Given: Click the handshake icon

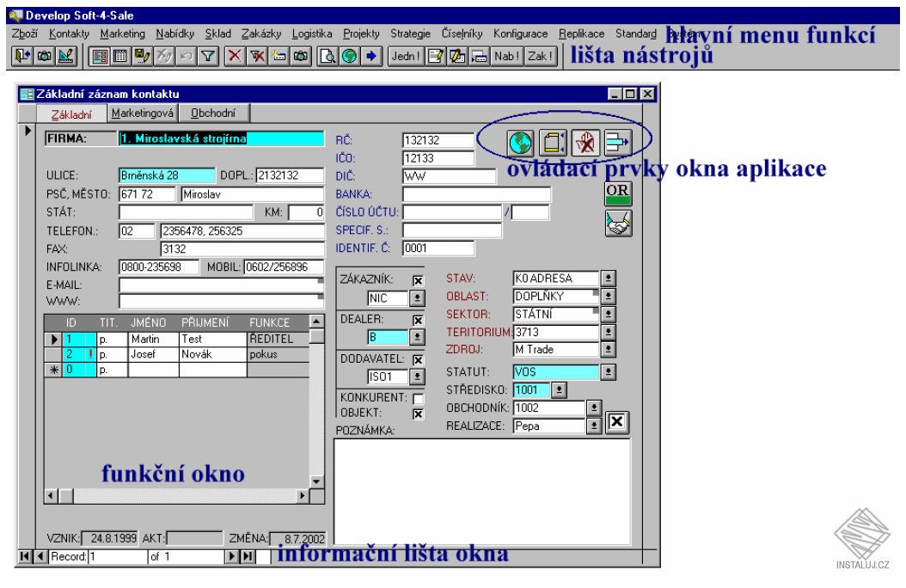Looking at the screenshot, I should 618,224.
